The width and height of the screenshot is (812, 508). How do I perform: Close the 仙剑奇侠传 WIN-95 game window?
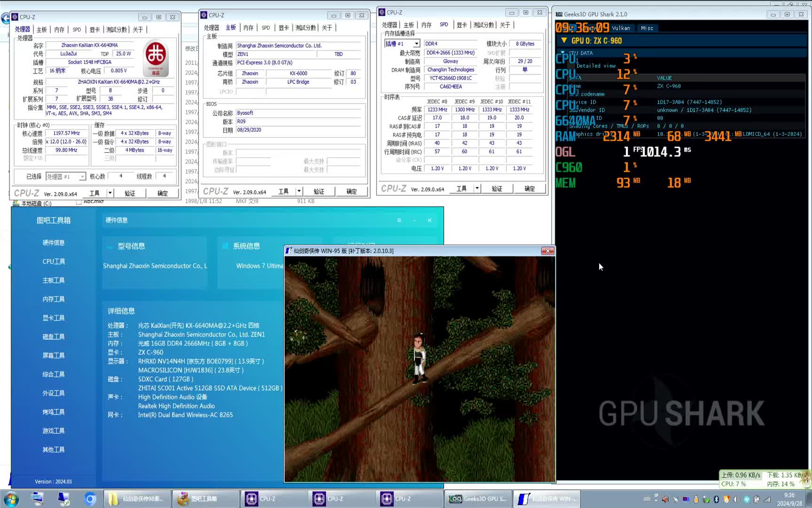(547, 251)
